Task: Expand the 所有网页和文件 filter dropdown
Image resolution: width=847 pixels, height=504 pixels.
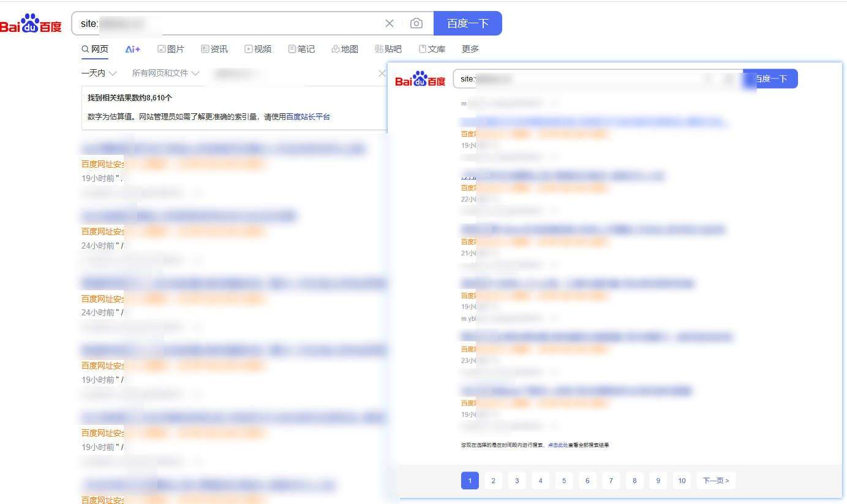Action: tap(166, 73)
